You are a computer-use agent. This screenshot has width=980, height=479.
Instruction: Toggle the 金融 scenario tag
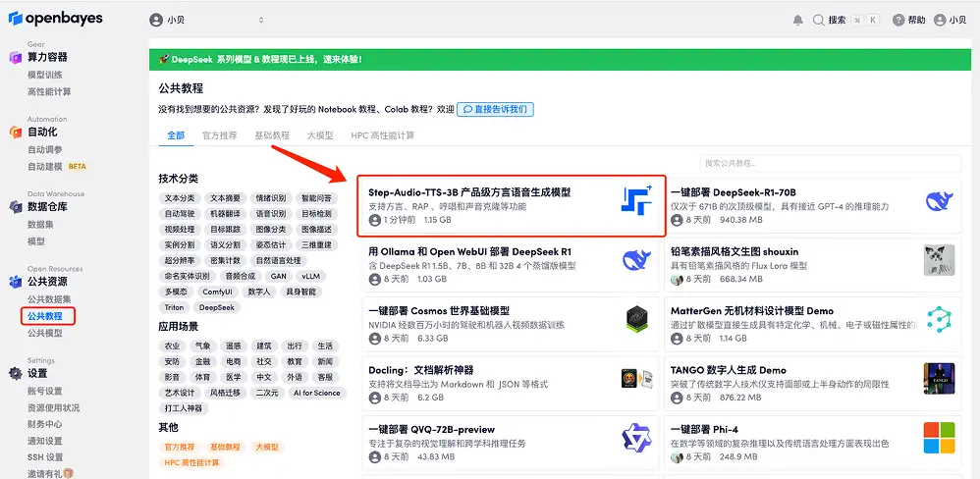(x=202, y=361)
